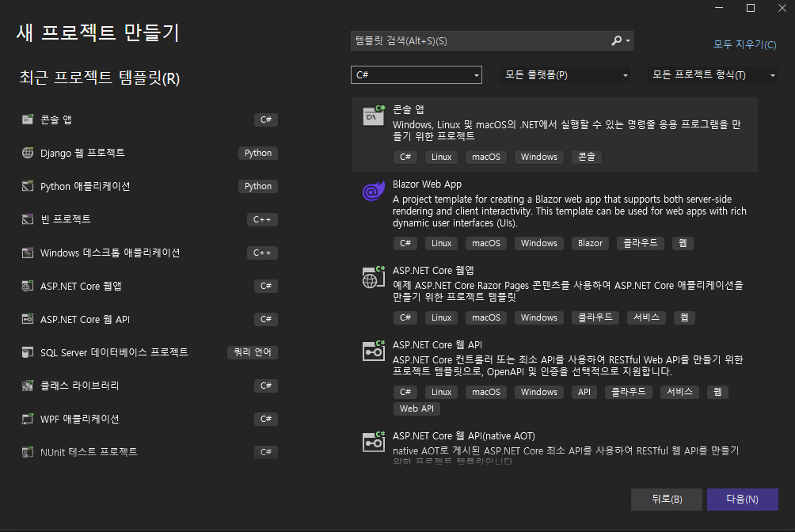
Task: Open the 모든 프로젝트 형식(T) dropdown
Action: (x=713, y=75)
